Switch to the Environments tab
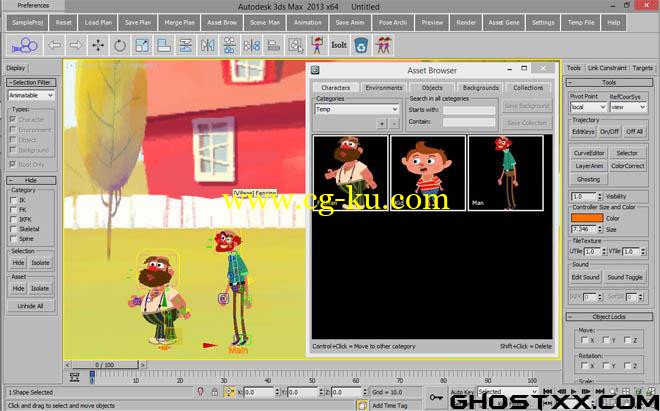This screenshot has height=411, width=660. click(x=384, y=88)
